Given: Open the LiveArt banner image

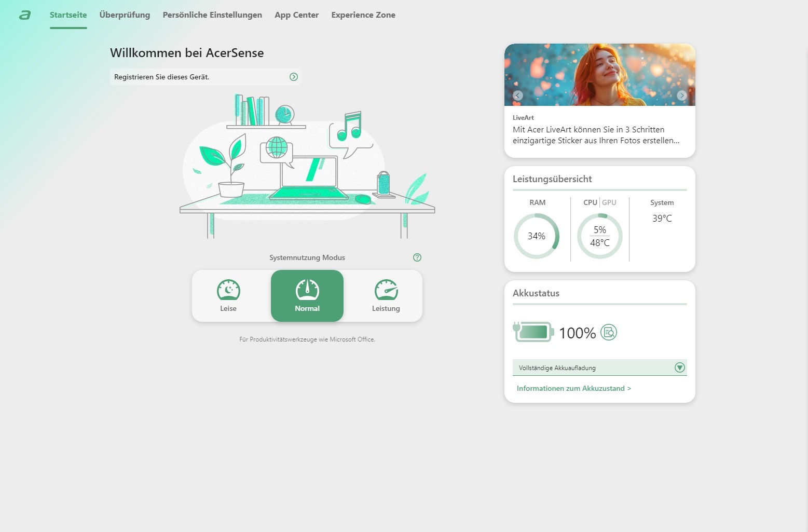Looking at the screenshot, I should 600,75.
